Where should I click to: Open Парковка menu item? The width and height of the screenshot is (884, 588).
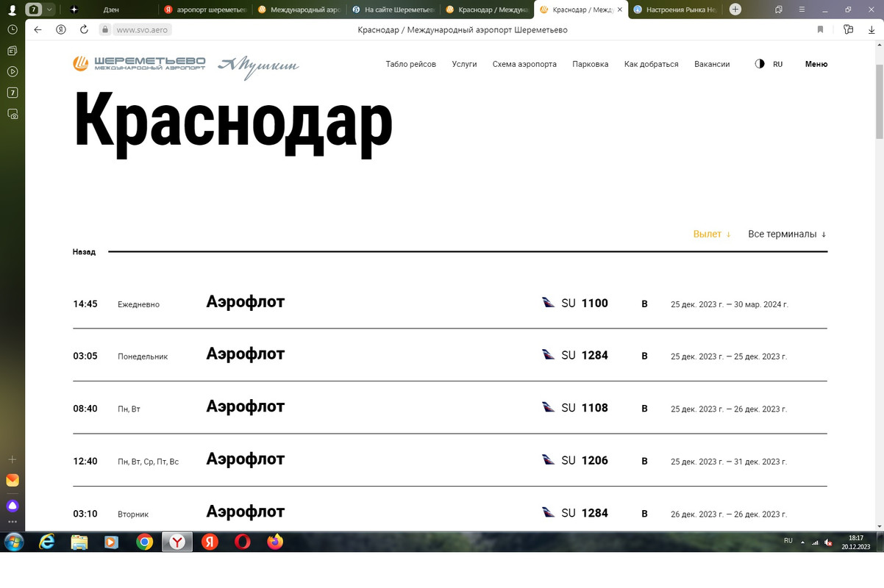tap(591, 64)
